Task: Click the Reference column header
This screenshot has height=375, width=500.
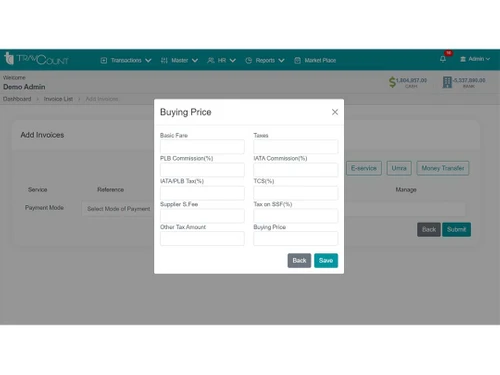Action: pos(110,190)
